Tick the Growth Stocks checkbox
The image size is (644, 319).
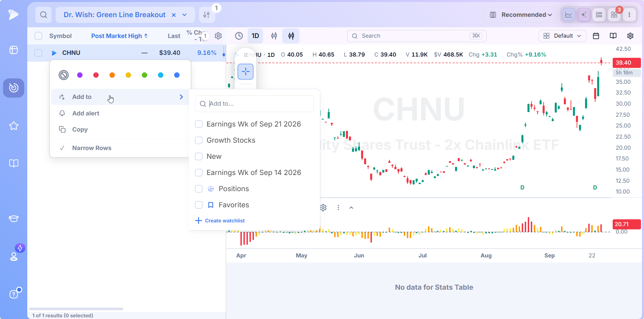tap(199, 140)
